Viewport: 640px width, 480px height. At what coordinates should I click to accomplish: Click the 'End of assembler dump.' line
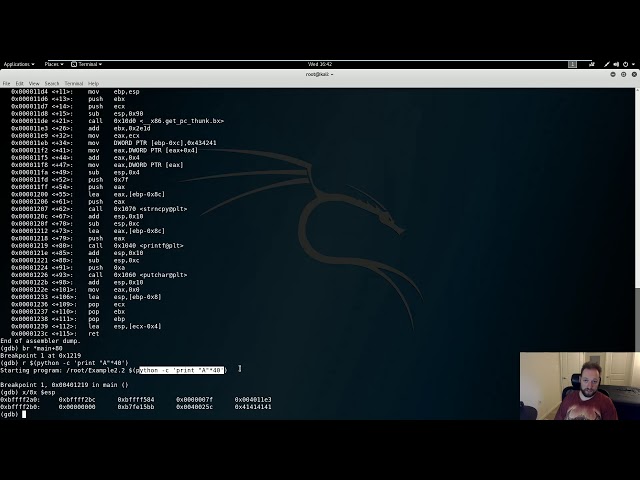pyautogui.click(x=41, y=341)
